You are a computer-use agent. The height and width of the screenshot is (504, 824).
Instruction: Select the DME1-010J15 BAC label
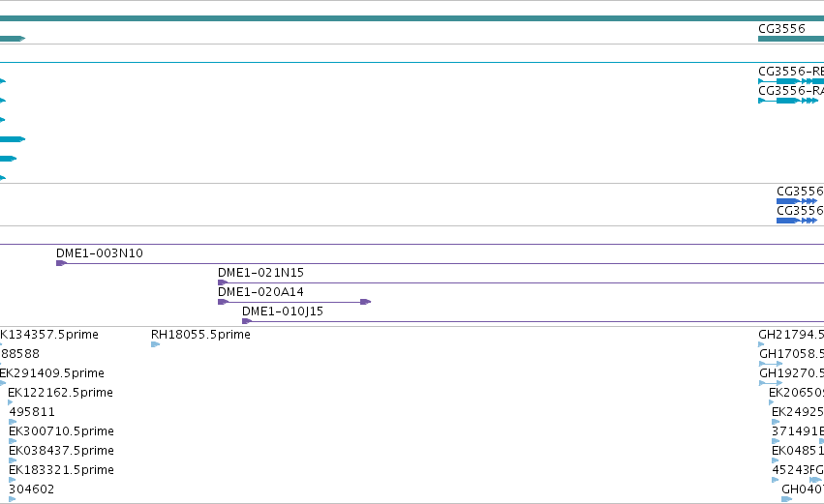[283, 311]
